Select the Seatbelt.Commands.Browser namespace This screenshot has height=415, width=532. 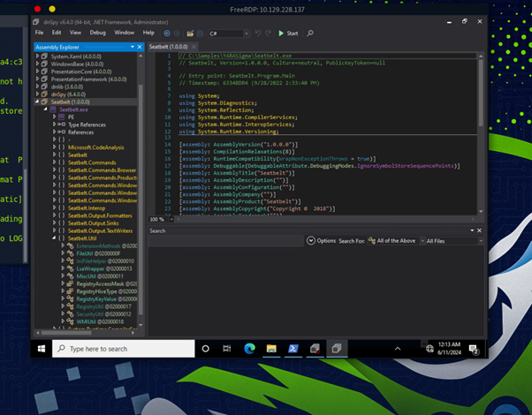point(103,170)
